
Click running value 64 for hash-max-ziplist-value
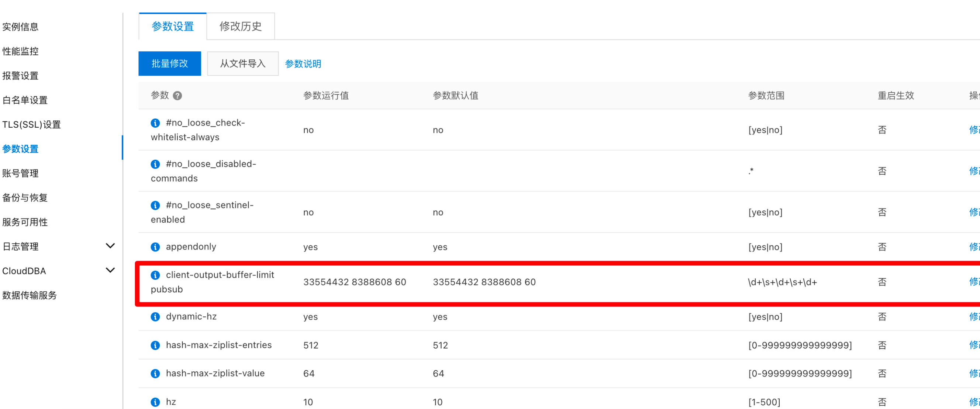tap(309, 374)
